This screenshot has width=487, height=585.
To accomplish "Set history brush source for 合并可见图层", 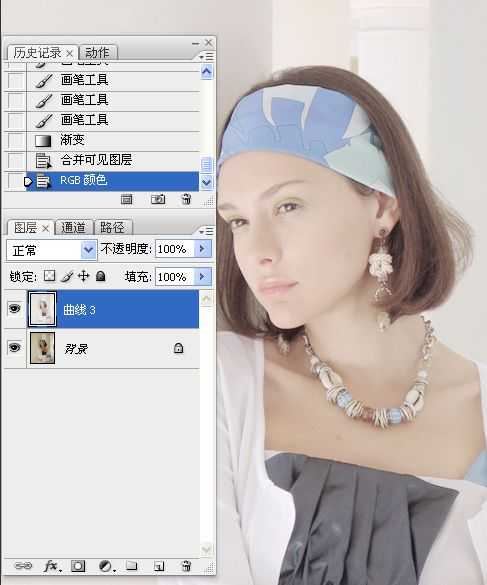I will pos(16,161).
